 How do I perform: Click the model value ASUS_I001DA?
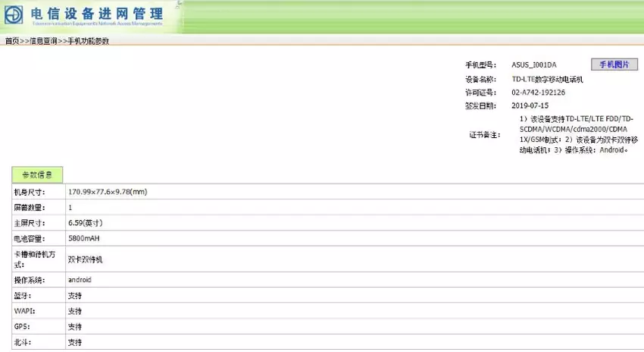coord(533,65)
